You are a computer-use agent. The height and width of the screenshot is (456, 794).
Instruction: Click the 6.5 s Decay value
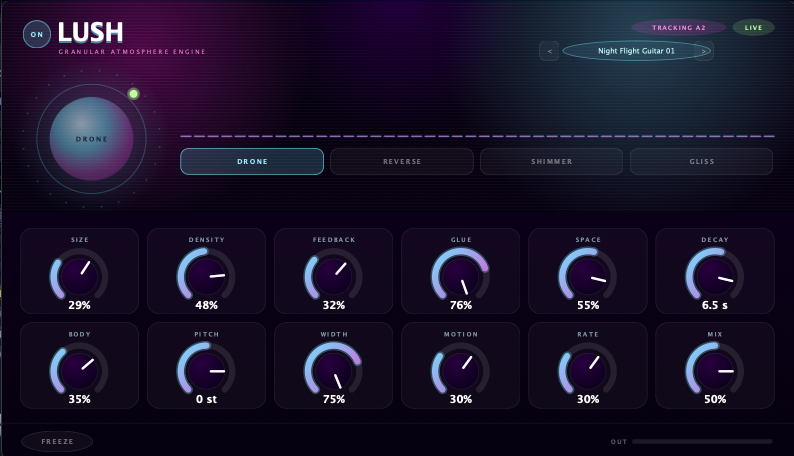[715, 305]
